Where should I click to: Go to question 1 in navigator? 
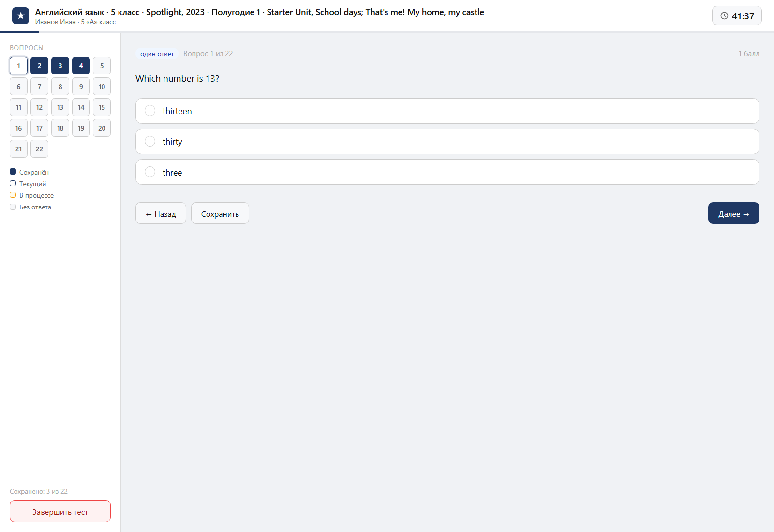(x=18, y=66)
